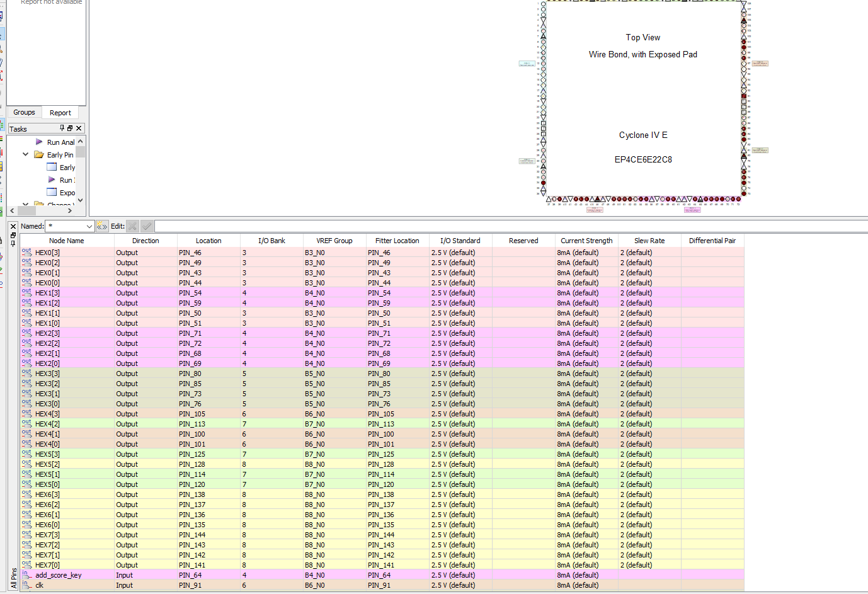868x594 pixels.
Task: Close the All Pins panel
Action: [x=13, y=226]
